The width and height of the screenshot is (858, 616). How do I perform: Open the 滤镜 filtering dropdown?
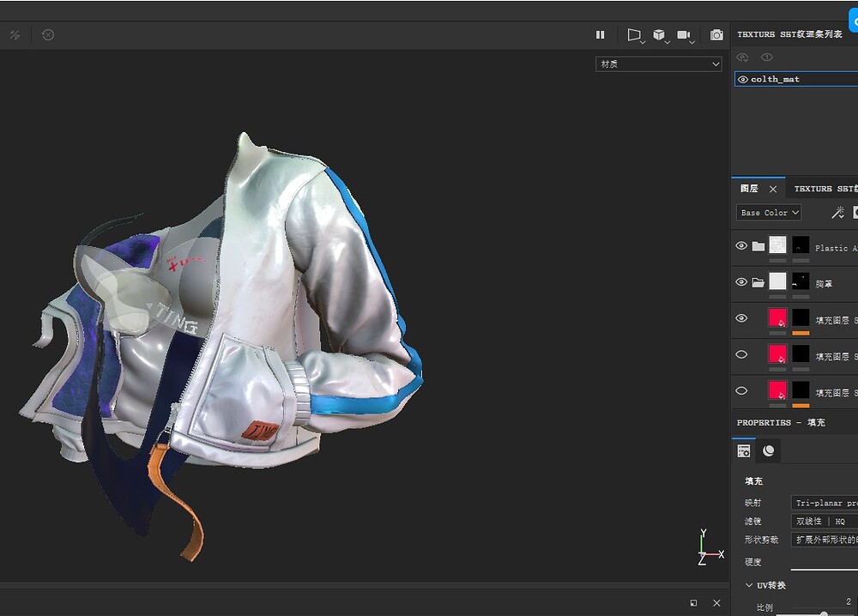click(x=824, y=522)
